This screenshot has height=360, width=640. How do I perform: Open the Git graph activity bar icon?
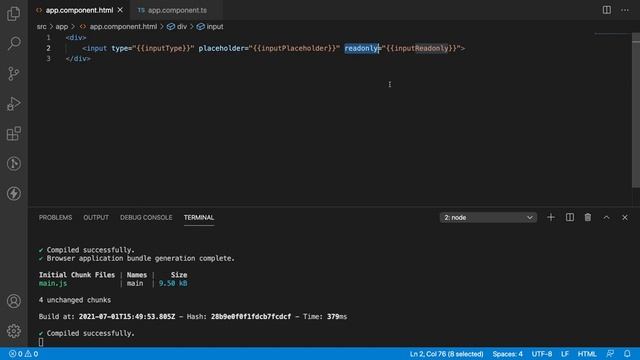tap(13, 164)
